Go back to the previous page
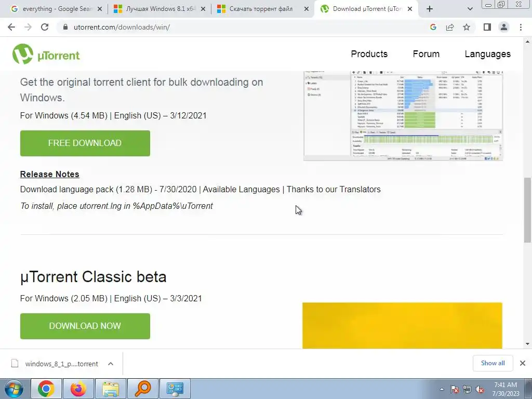This screenshot has width=532, height=399. pos(11,27)
